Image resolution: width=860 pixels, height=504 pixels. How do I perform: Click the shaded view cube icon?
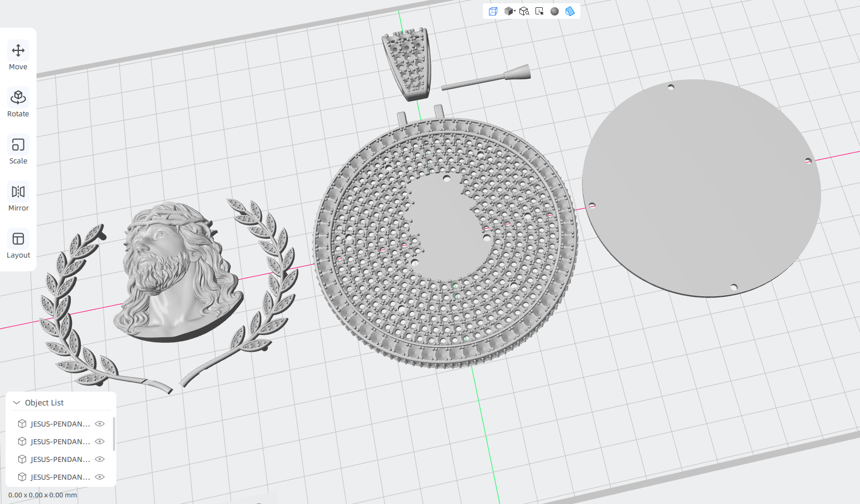point(508,11)
